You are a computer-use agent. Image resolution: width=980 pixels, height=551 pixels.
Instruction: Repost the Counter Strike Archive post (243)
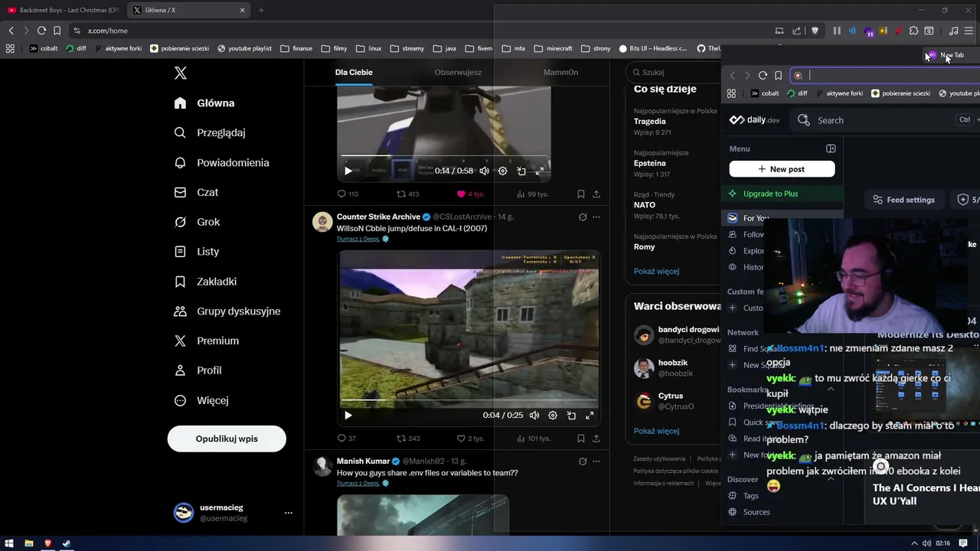pyautogui.click(x=408, y=439)
